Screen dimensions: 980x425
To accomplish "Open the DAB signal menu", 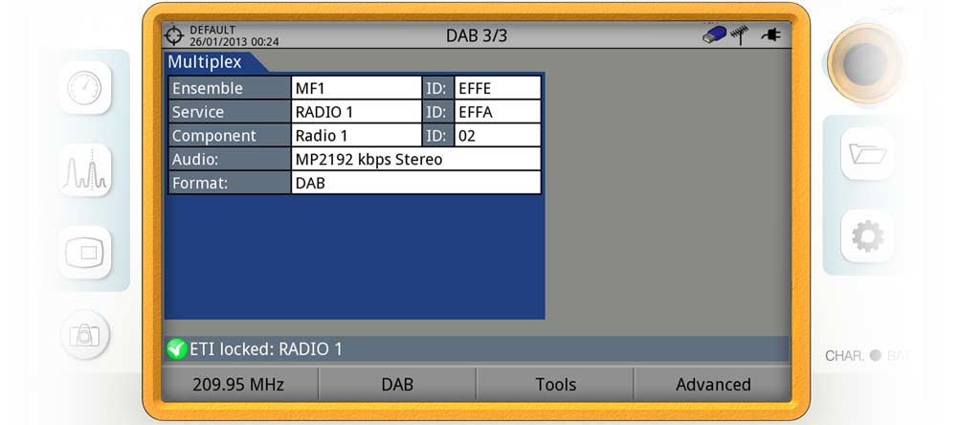I will click(x=396, y=384).
